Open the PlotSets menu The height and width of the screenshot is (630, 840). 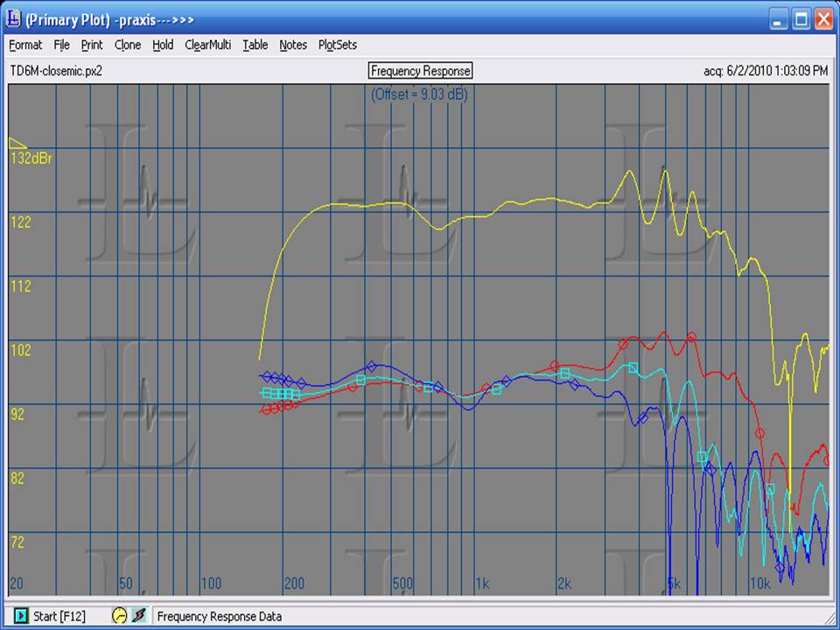coord(338,45)
